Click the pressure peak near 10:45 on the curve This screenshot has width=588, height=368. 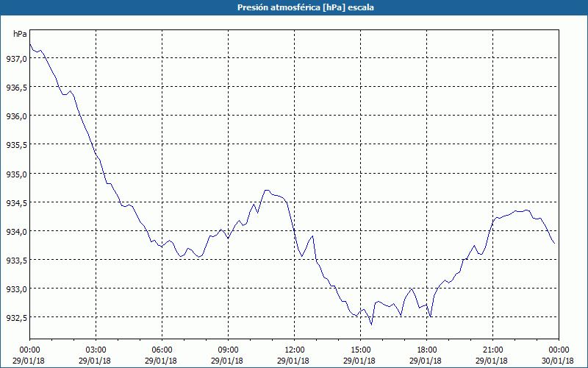click(267, 191)
